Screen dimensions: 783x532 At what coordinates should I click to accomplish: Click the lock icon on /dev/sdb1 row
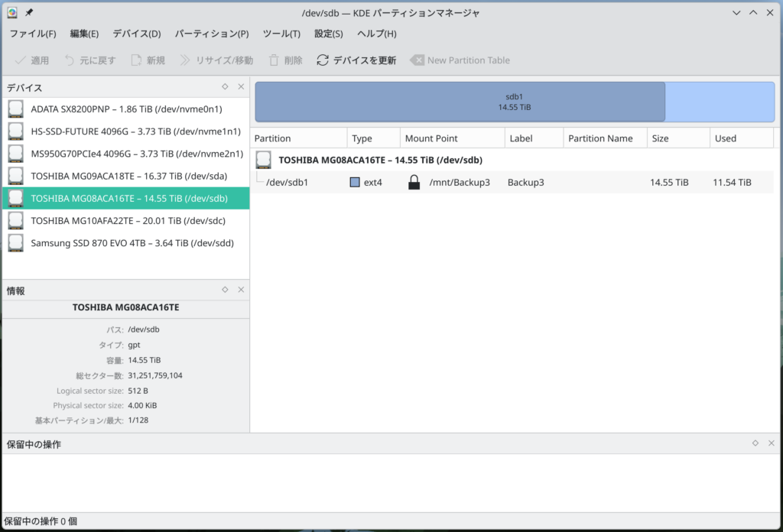[414, 183]
